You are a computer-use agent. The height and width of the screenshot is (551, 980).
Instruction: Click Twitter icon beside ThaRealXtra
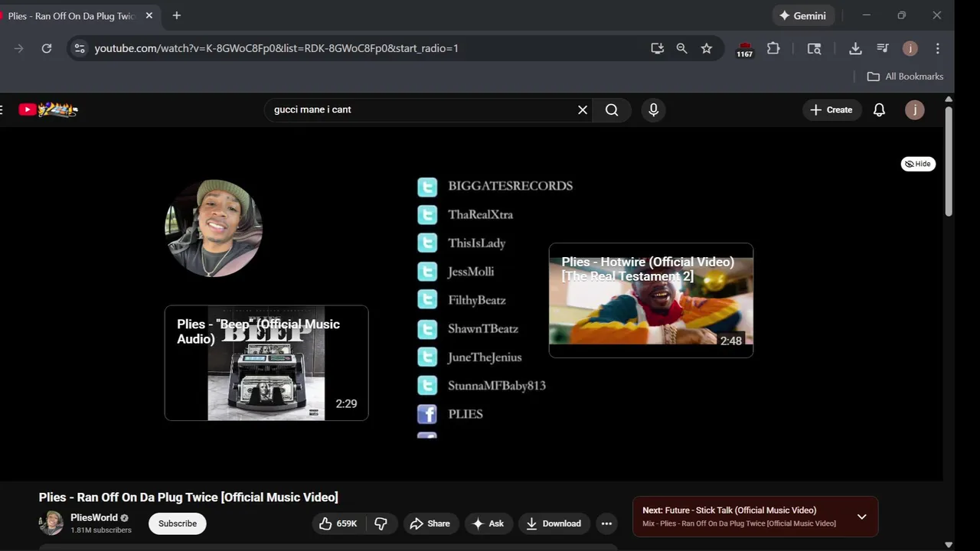[427, 214]
